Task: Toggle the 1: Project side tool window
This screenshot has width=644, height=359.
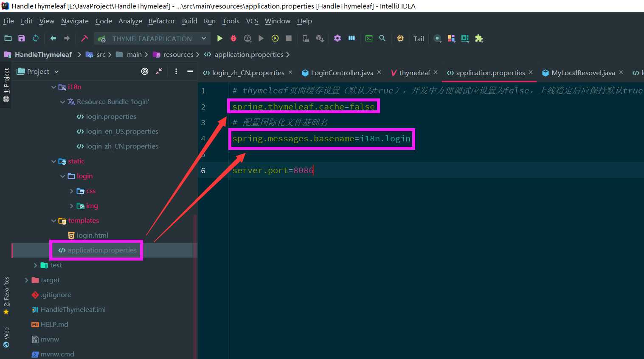Action: point(6,85)
